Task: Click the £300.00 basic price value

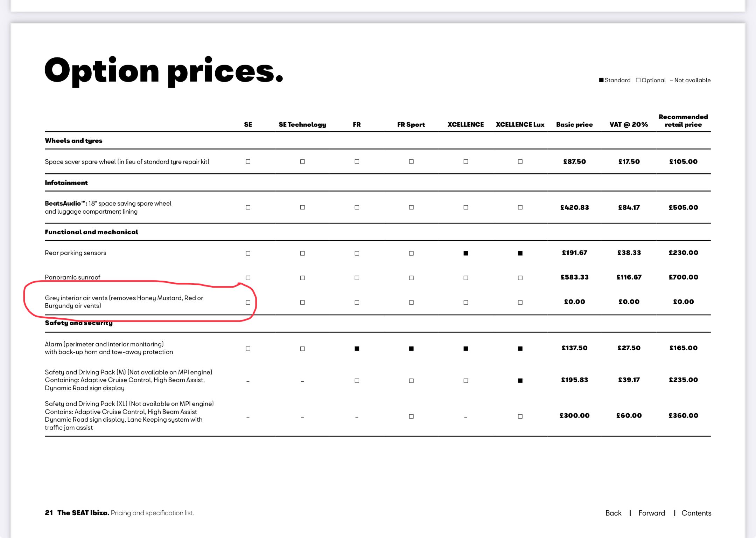Action: [x=574, y=415]
